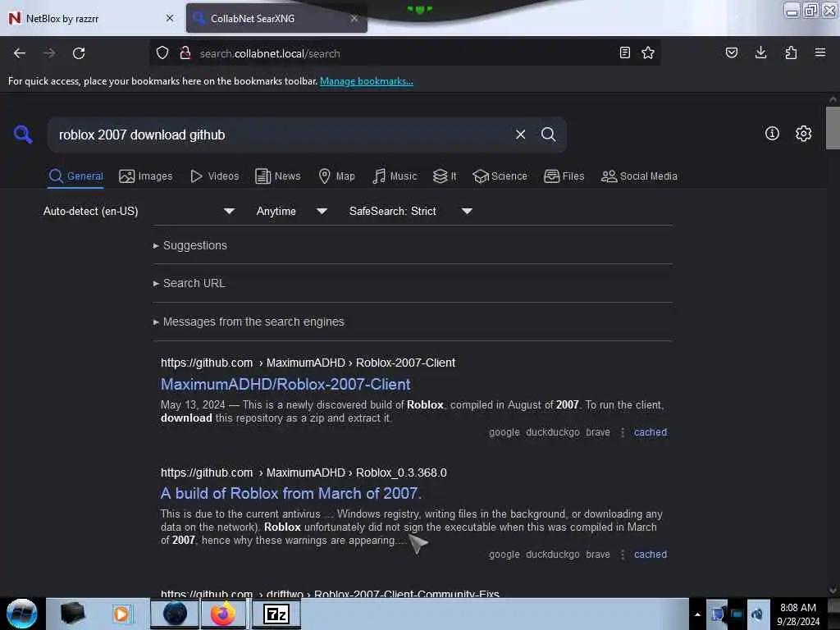The image size is (840, 630).
Task: Switch to Files category
Action: click(x=564, y=176)
